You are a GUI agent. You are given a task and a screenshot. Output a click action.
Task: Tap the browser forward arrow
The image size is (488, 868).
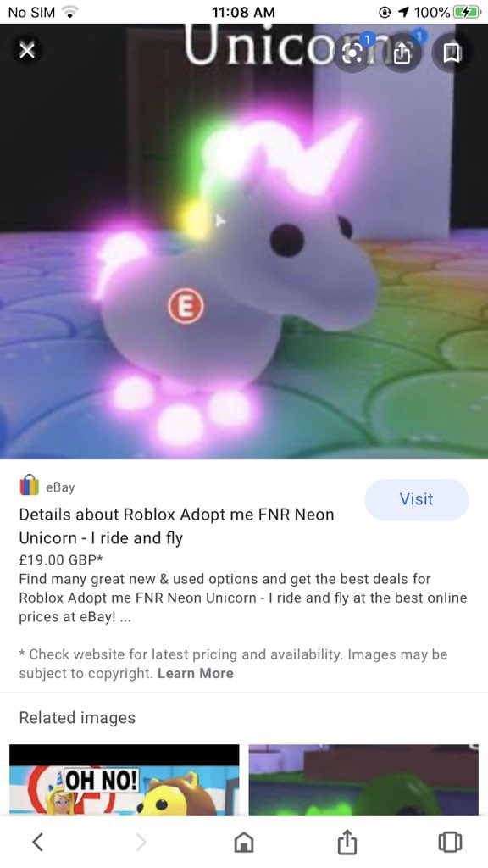(141, 842)
